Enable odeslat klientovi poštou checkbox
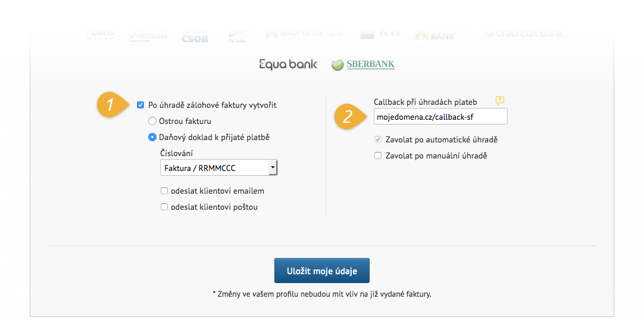This screenshot has height=320, width=644. coord(164,207)
